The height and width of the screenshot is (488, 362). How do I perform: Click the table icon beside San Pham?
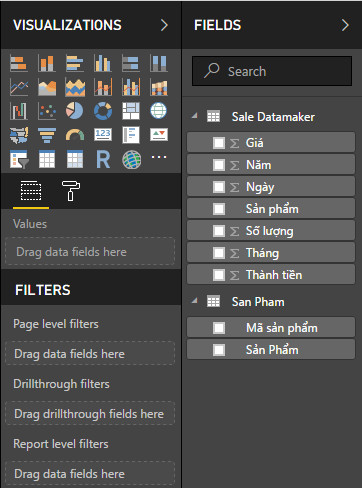pyautogui.click(x=213, y=301)
